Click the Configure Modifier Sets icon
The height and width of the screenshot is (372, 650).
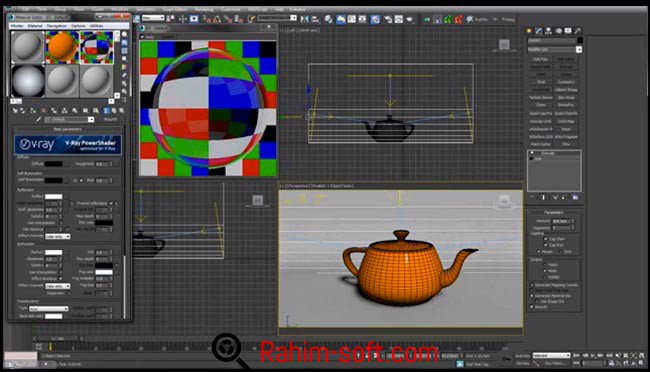point(575,197)
